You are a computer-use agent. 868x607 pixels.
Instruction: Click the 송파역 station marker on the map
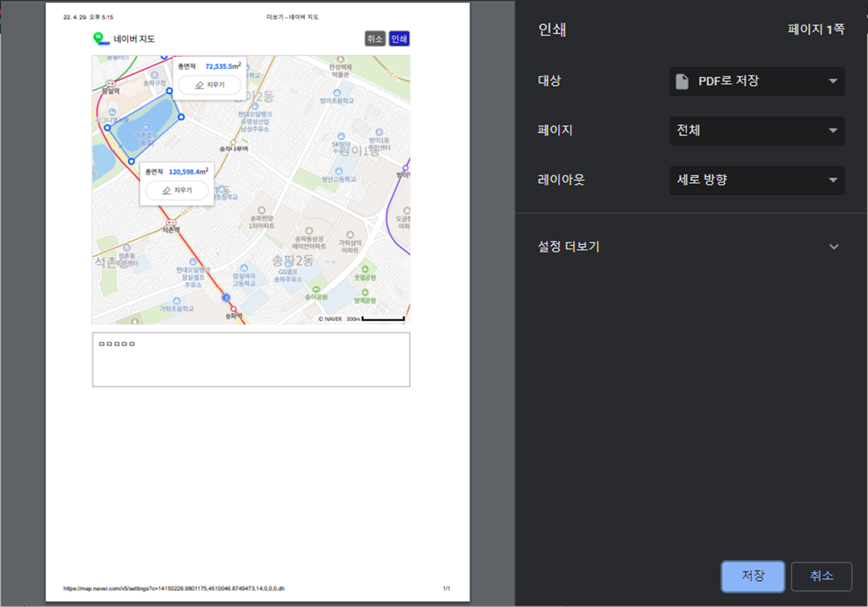point(233,308)
